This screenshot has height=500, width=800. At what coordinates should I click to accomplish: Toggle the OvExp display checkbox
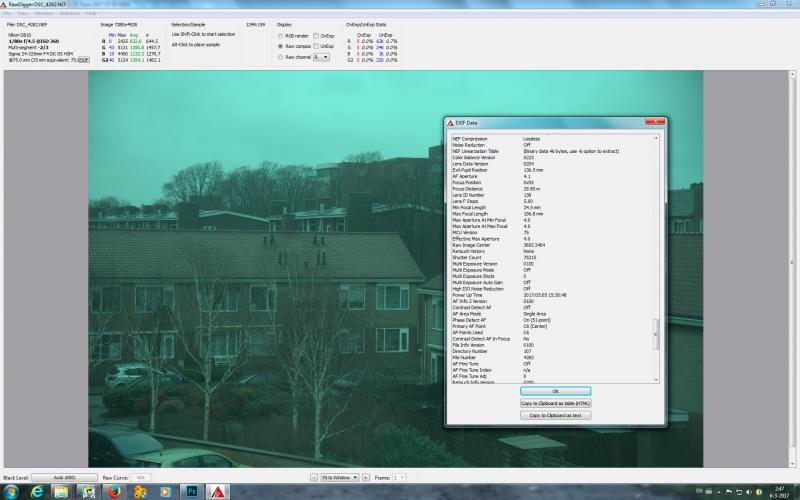tap(316, 36)
